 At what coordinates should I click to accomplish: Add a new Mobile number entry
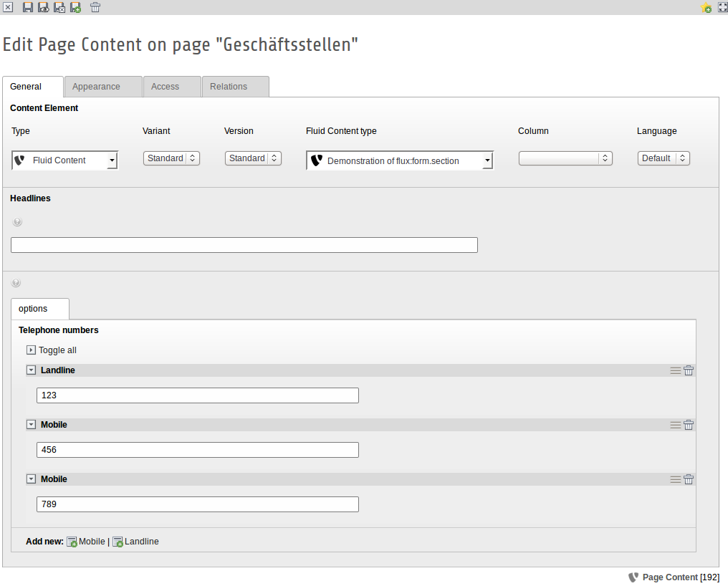[86, 542]
